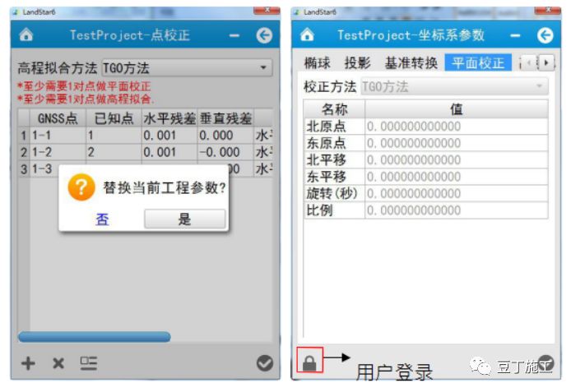Viewport: 571px width, 392px height.
Task: Click the lock icon for 用户登录
Action: pyautogui.click(x=309, y=360)
